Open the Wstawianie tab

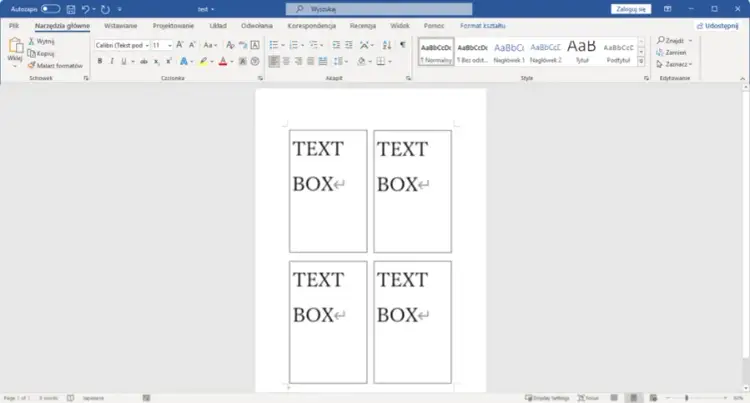coord(120,25)
